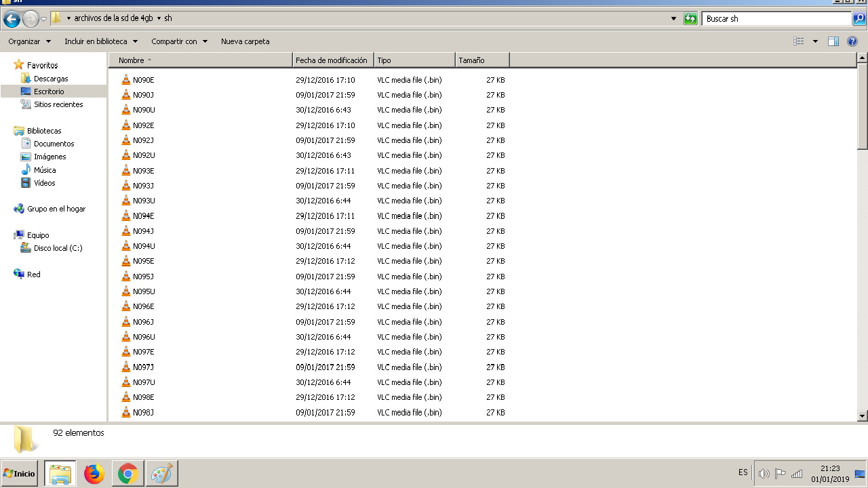
Task: Select Escritorio in the navigation pane
Action: pyautogui.click(x=54, y=91)
